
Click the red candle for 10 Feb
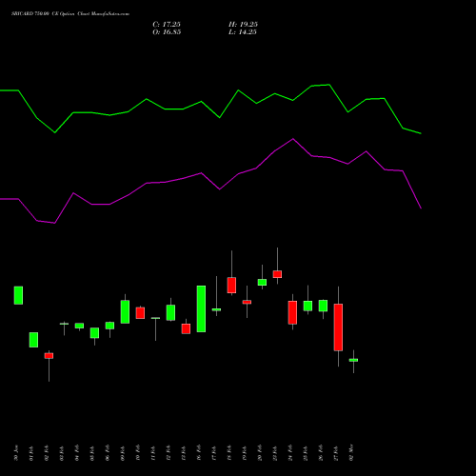[140, 313]
